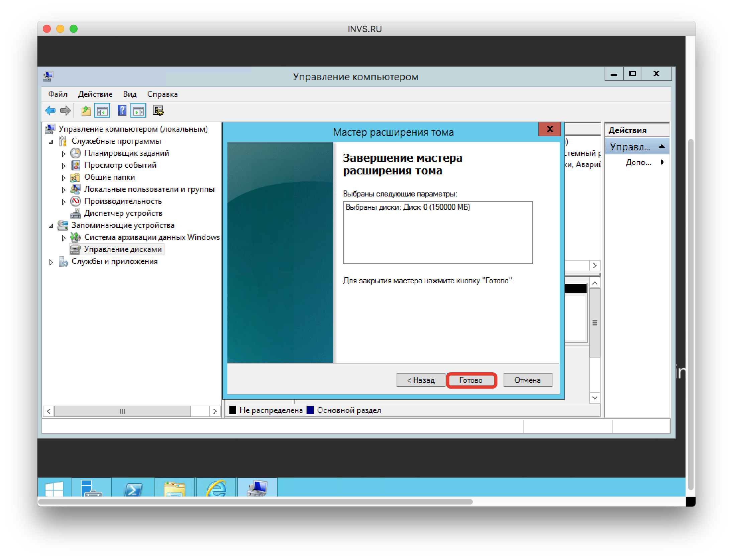Select Управление дисками in the tree

pos(123,249)
